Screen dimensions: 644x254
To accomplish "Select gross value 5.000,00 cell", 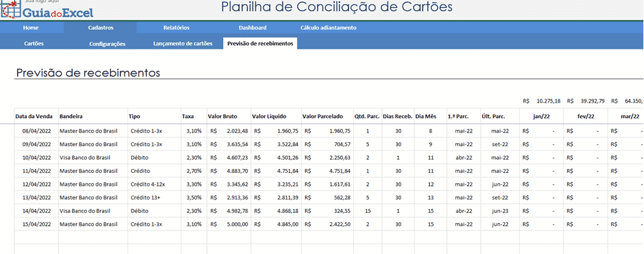I will tap(229, 224).
